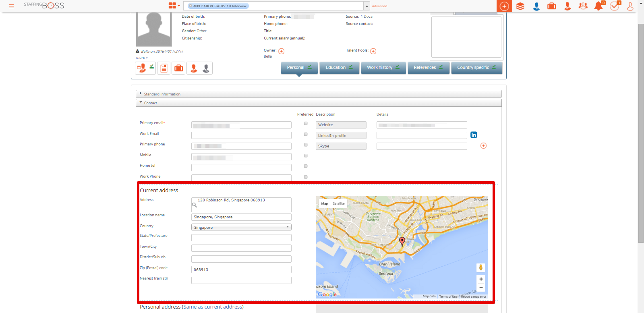
Task: Click the orange person icon under the photo
Action: click(194, 68)
